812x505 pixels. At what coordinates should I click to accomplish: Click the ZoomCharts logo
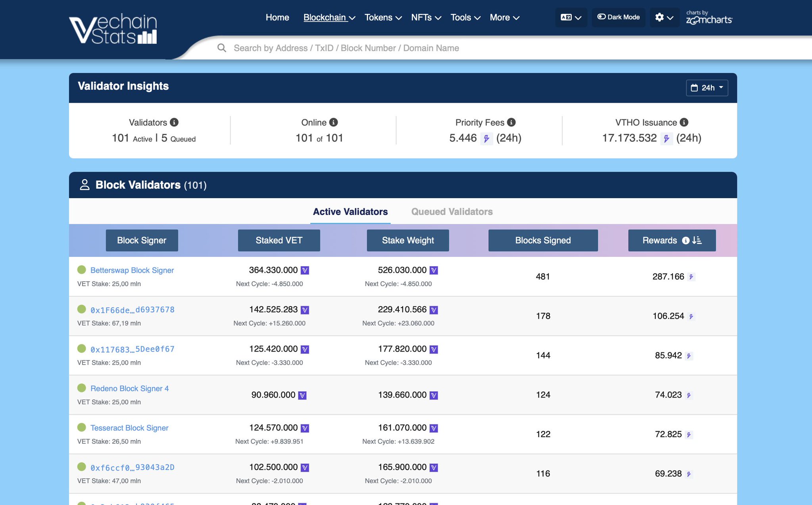point(709,17)
